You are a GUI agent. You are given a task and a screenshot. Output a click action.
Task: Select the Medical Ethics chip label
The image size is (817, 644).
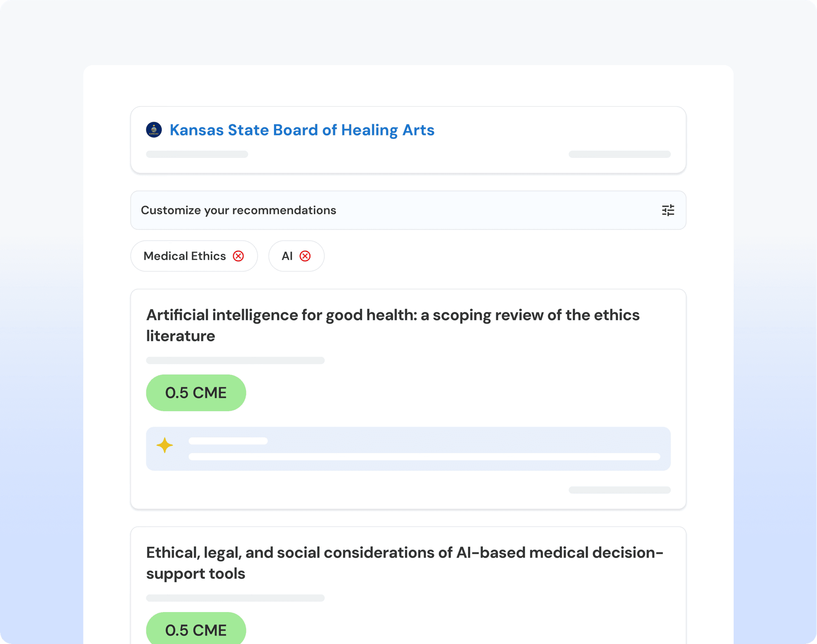point(185,256)
